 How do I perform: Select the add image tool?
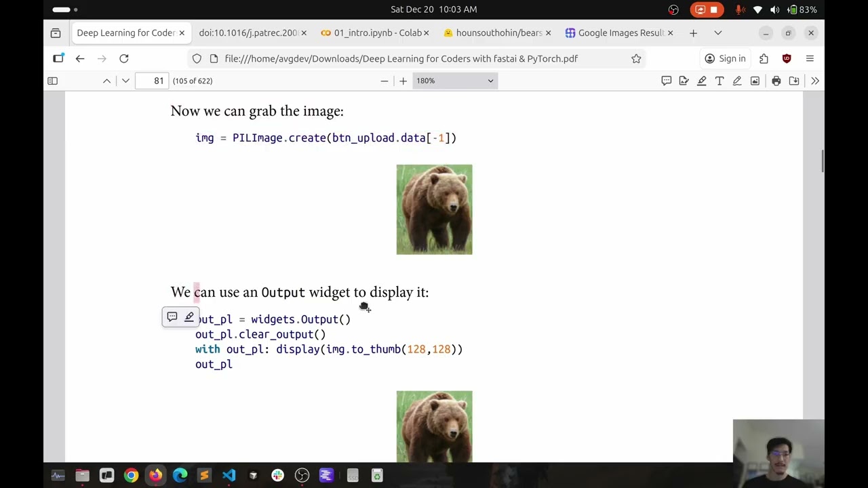tap(755, 81)
